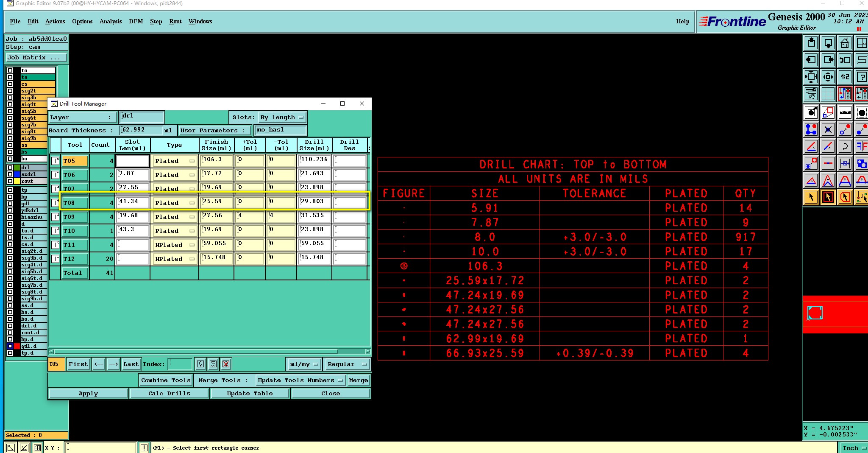
Task: Open the Rout menu
Action: (x=175, y=21)
